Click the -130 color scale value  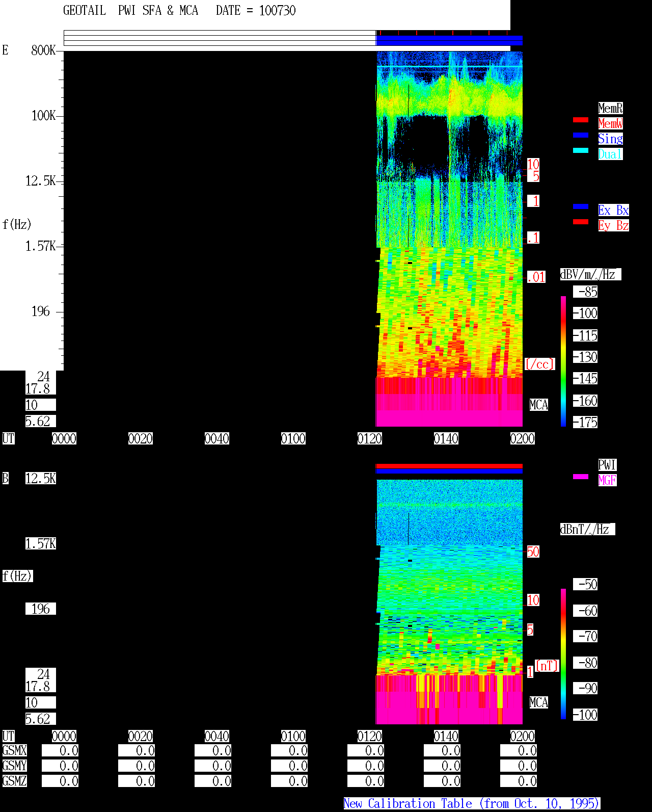click(585, 357)
